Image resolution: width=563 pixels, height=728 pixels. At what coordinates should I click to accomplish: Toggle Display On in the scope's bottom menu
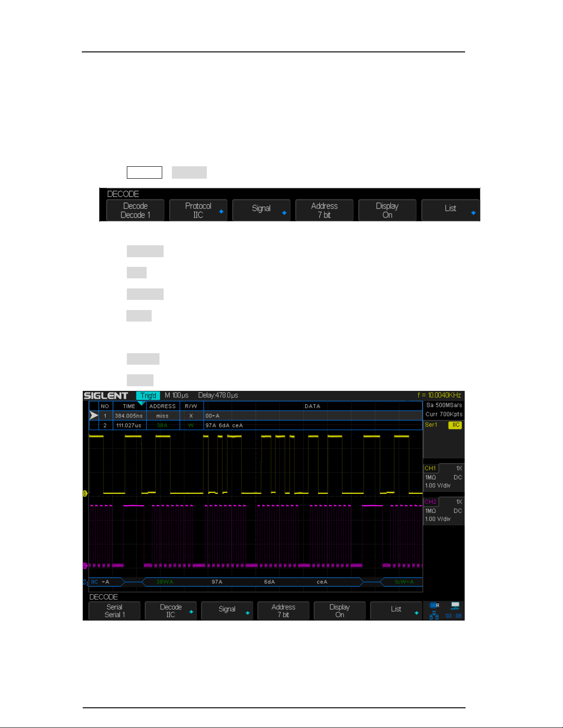pos(340,611)
